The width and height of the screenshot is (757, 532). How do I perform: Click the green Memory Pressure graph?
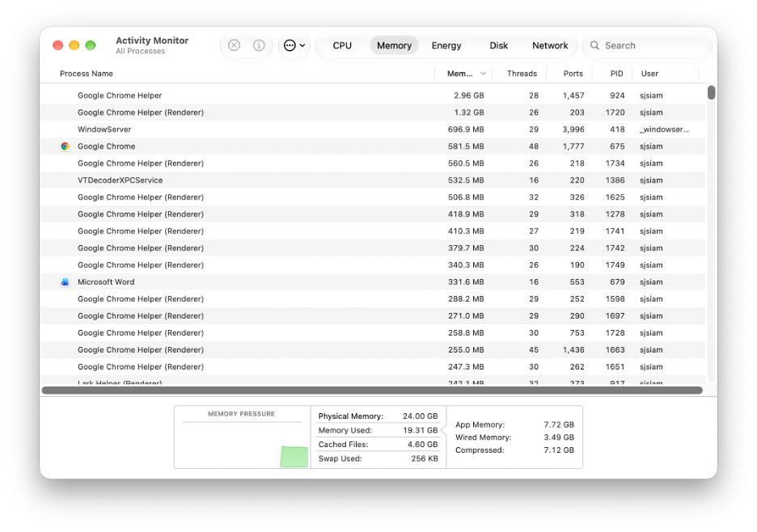(294, 457)
